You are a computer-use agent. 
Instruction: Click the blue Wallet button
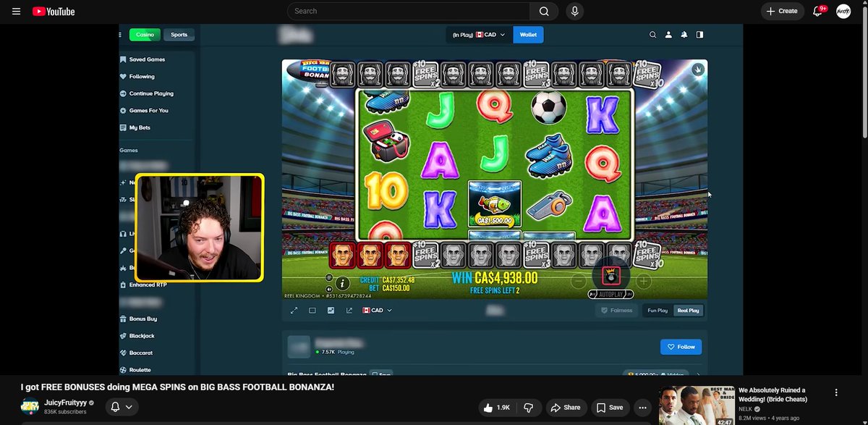528,34
